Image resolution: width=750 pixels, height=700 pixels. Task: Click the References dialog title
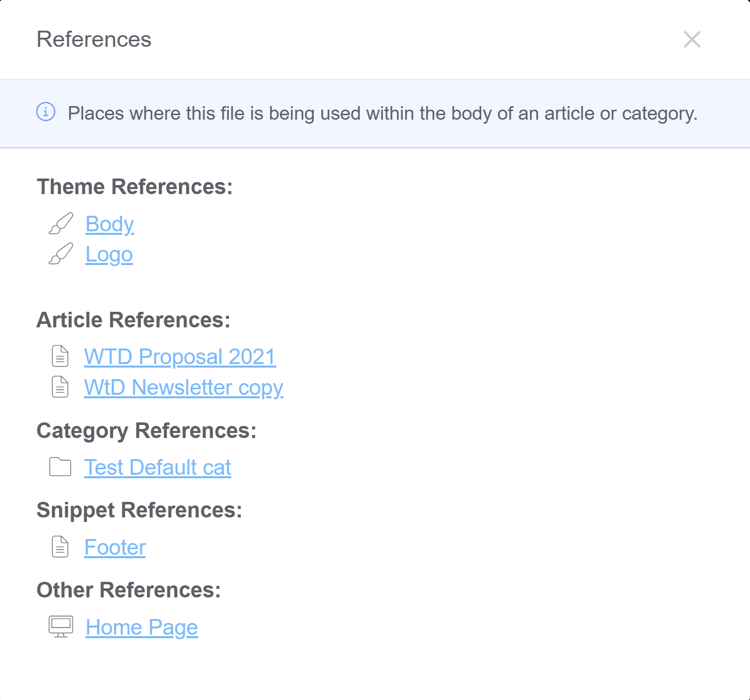(94, 39)
